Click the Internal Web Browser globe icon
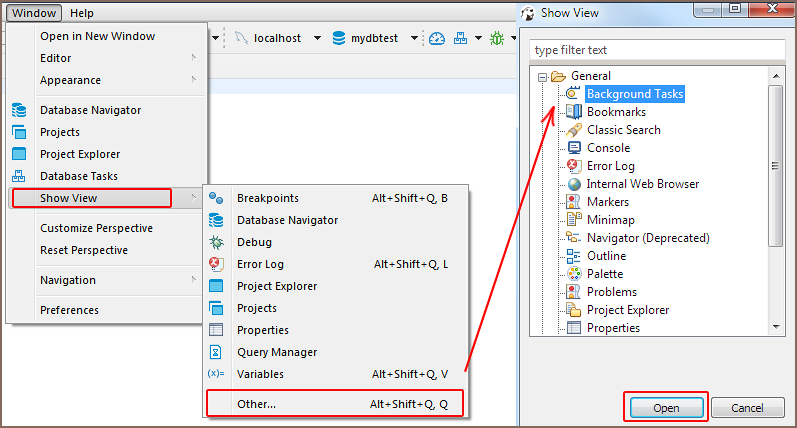 574,184
